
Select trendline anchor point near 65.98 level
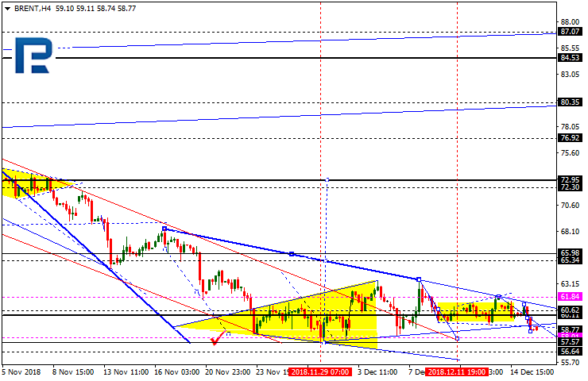[x=292, y=254]
